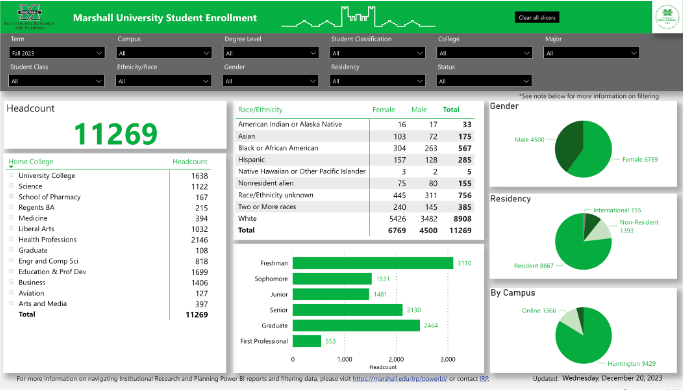This screenshot has height=390, width=684.
Task: Click the circular seal icon at top right
Action: coord(667,17)
